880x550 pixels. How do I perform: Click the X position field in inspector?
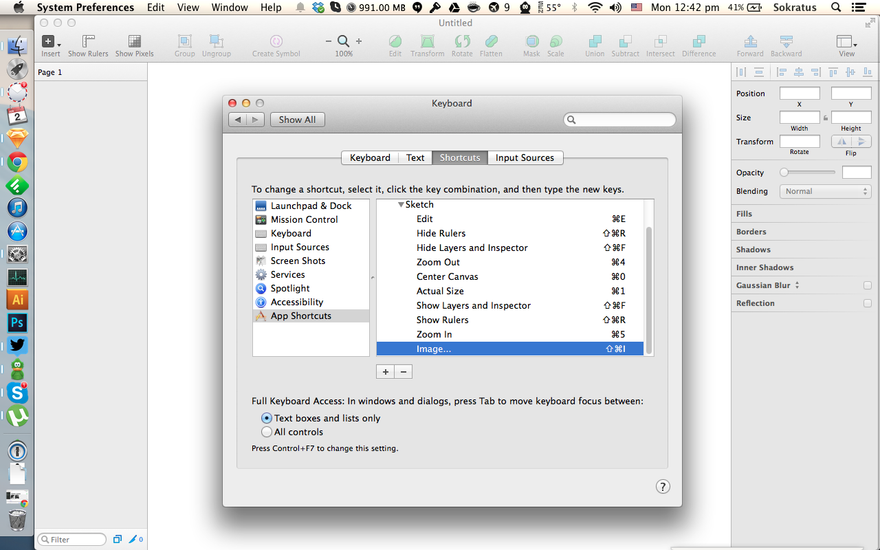[799, 93]
